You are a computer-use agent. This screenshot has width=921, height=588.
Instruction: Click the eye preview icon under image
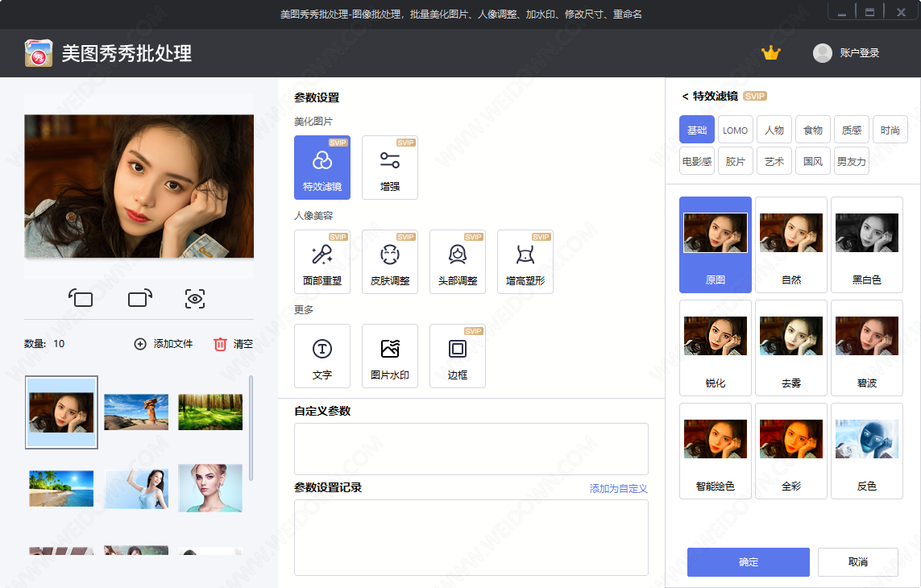[x=195, y=298]
